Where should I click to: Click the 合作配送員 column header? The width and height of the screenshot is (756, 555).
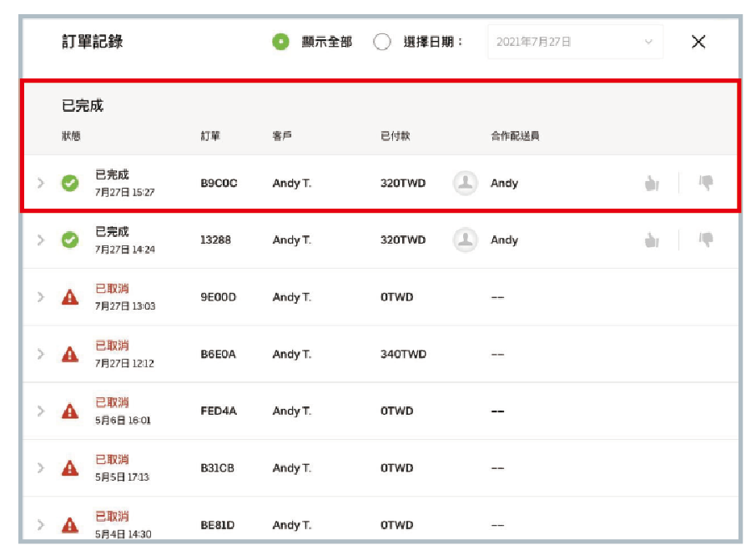click(x=515, y=136)
